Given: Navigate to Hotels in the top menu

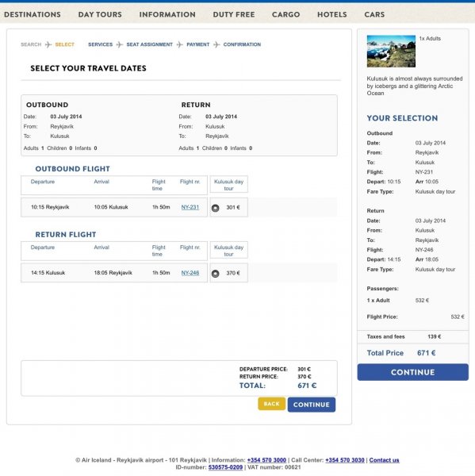Looking at the screenshot, I should pyautogui.click(x=332, y=14).
